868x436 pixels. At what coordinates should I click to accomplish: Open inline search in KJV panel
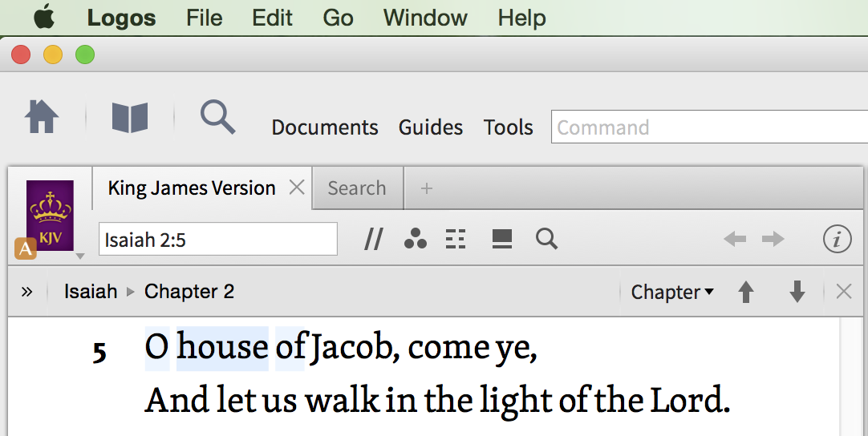click(546, 239)
